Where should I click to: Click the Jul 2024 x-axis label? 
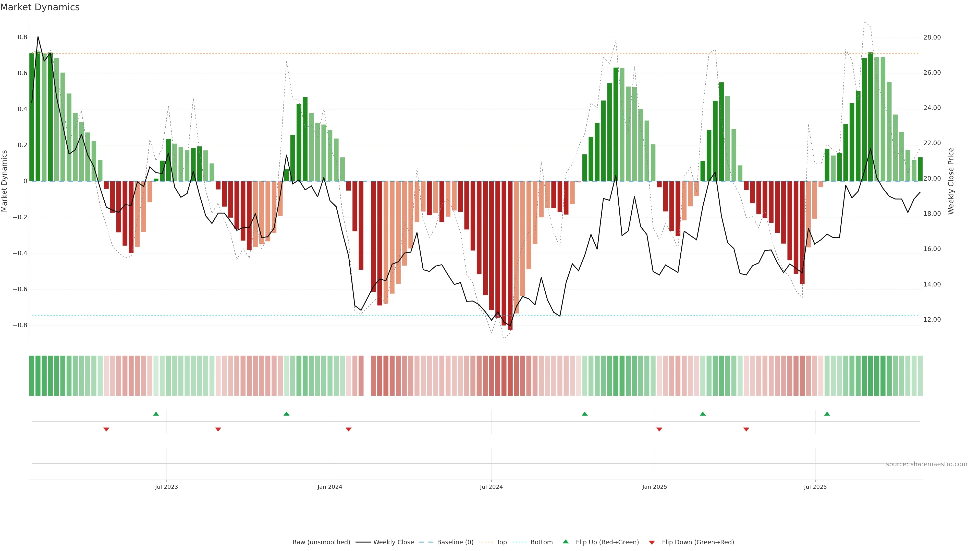491,487
